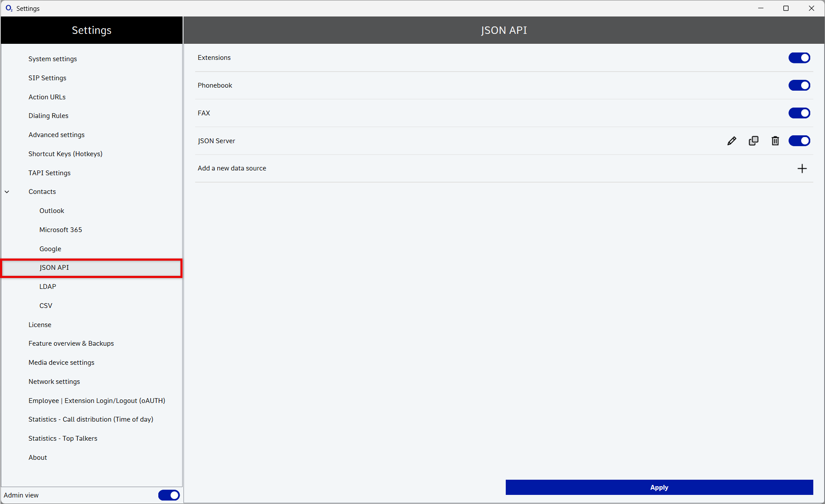Image resolution: width=825 pixels, height=504 pixels.
Task: Select LDAP under Contacts
Action: [x=48, y=287]
